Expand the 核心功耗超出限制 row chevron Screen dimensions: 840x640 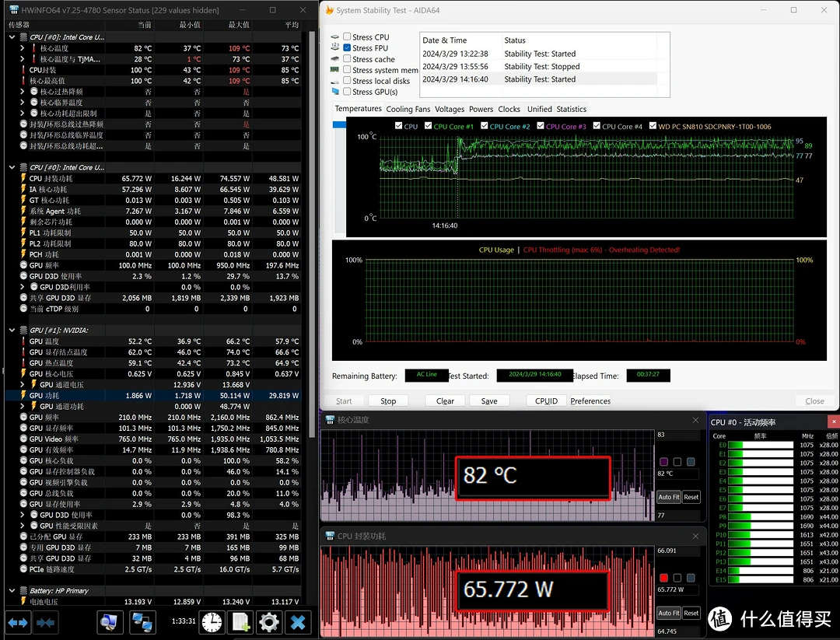pyautogui.click(x=23, y=113)
